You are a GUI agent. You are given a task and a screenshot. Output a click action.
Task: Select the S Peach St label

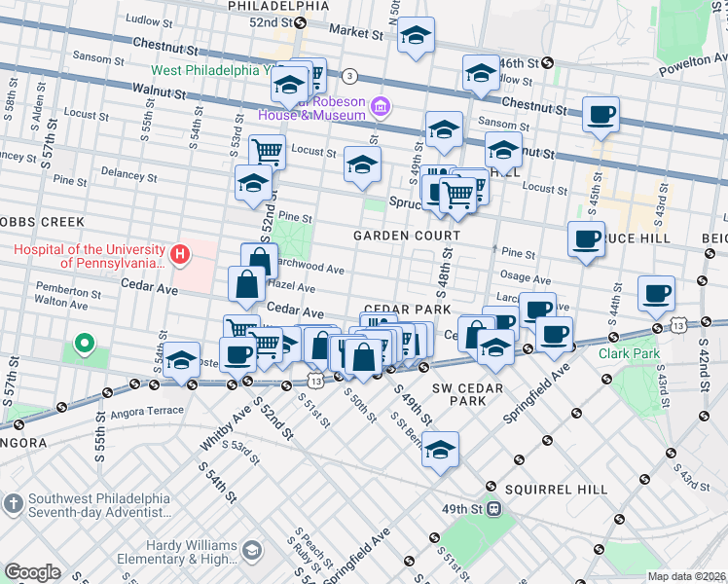314,548
